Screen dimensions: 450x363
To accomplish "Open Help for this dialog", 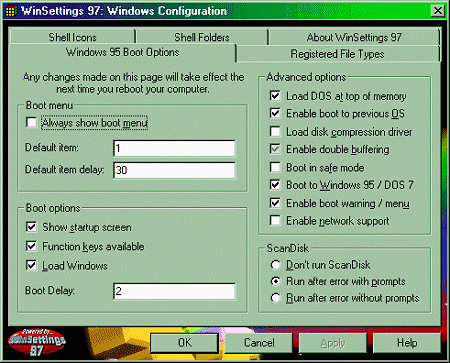I will [407, 343].
